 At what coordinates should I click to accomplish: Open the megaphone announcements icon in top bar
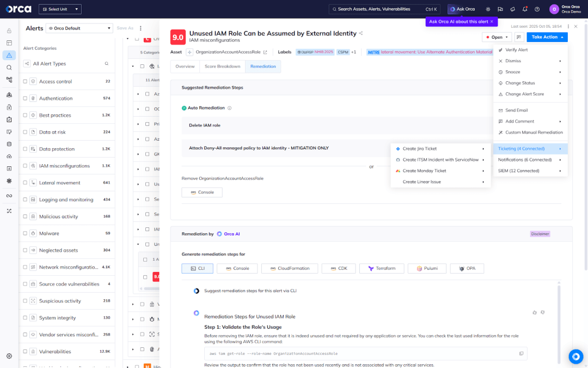tap(512, 9)
